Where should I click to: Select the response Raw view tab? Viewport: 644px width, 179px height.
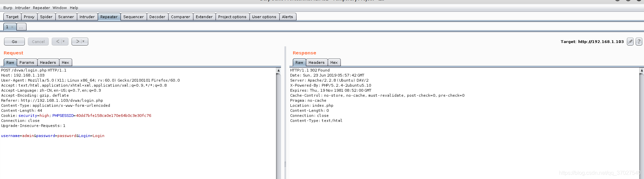300,62
